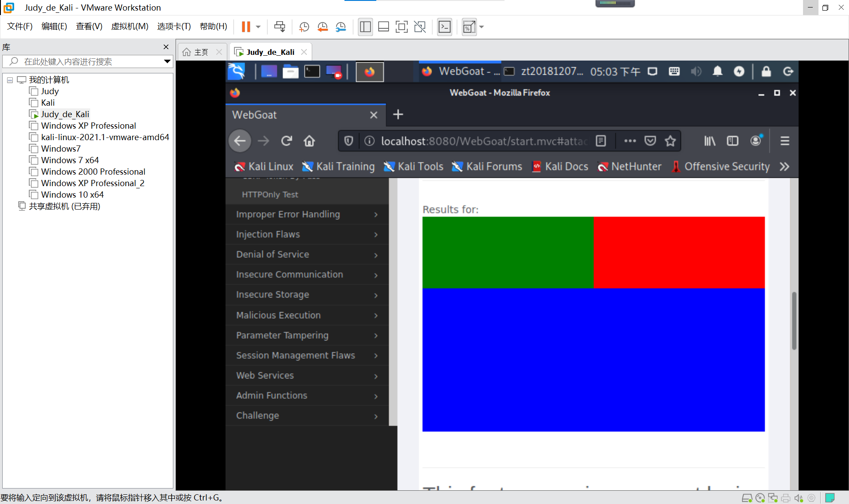
Task: Select Windows 10 x64 VM
Action: click(72, 195)
